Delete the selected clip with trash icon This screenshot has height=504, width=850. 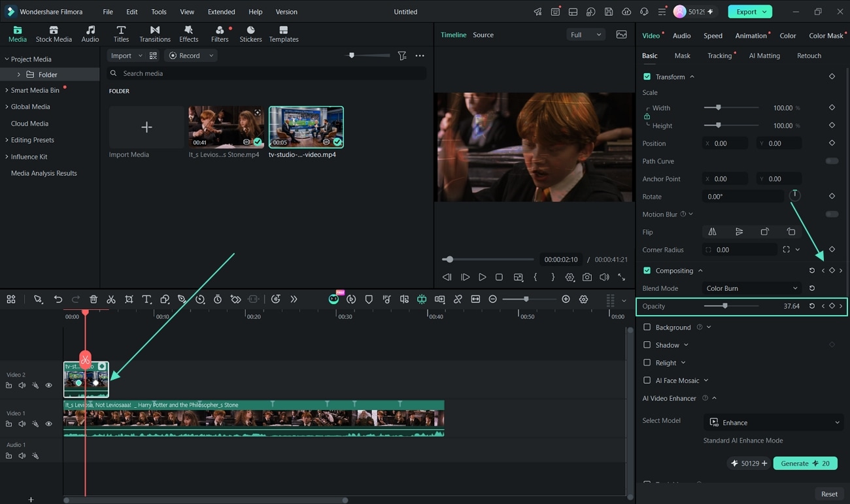click(x=93, y=299)
